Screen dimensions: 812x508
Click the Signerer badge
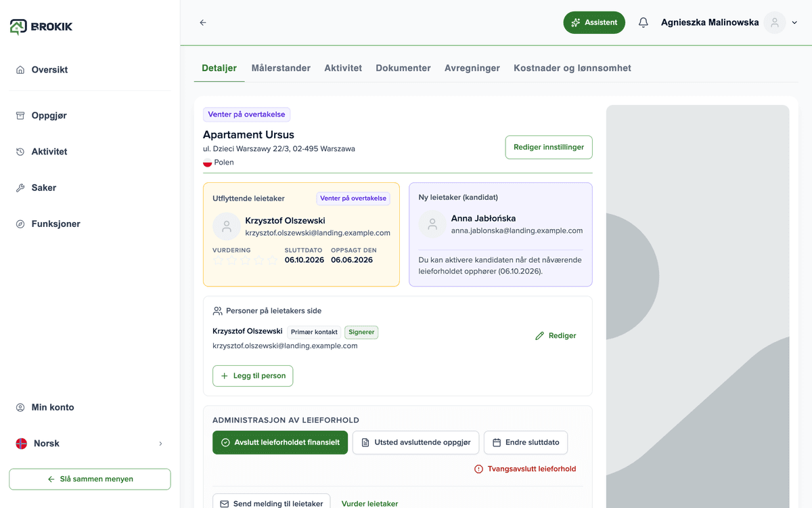361,332
